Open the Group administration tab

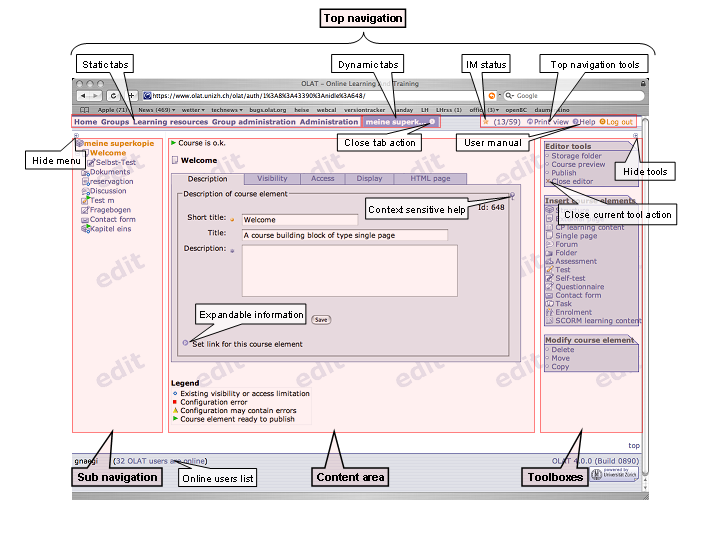tap(253, 122)
